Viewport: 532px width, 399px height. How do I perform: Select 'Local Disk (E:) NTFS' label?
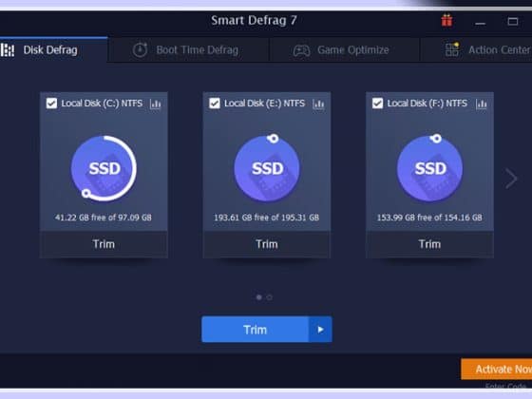click(x=265, y=104)
